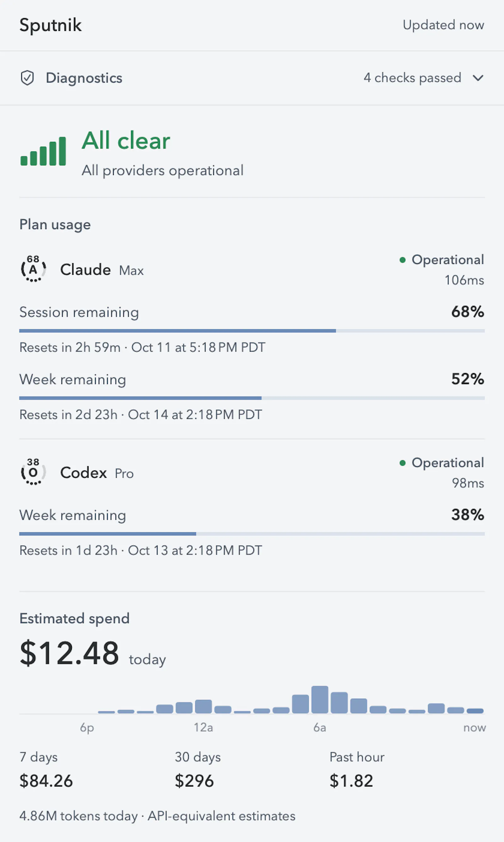Expand the Diagnostics checks chevron

click(x=478, y=78)
